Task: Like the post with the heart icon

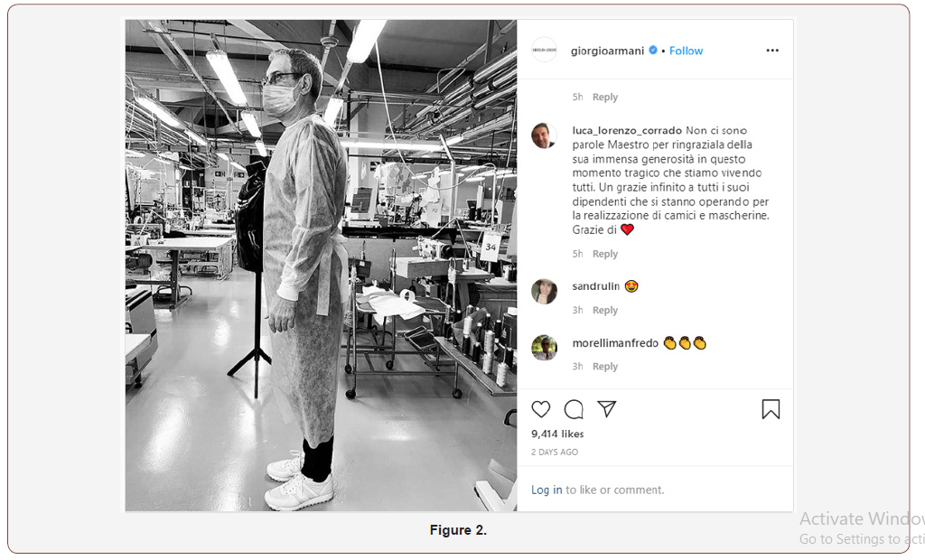Action: point(540,409)
